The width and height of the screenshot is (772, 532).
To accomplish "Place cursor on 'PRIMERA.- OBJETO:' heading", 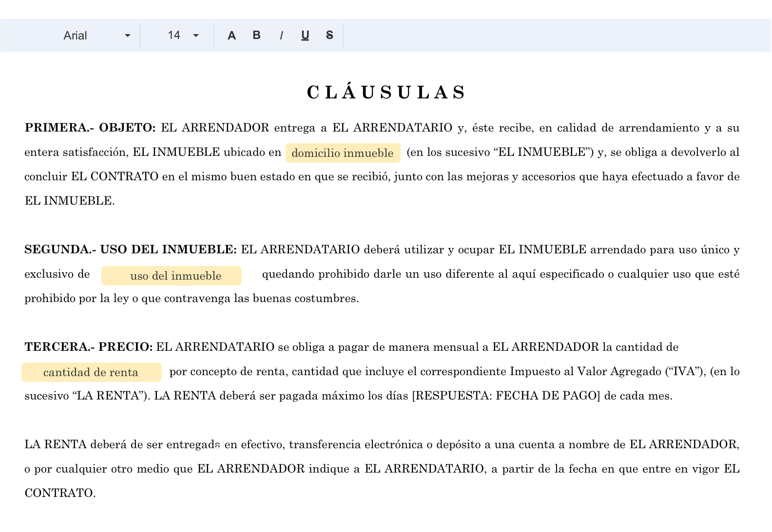I will pos(90,128).
